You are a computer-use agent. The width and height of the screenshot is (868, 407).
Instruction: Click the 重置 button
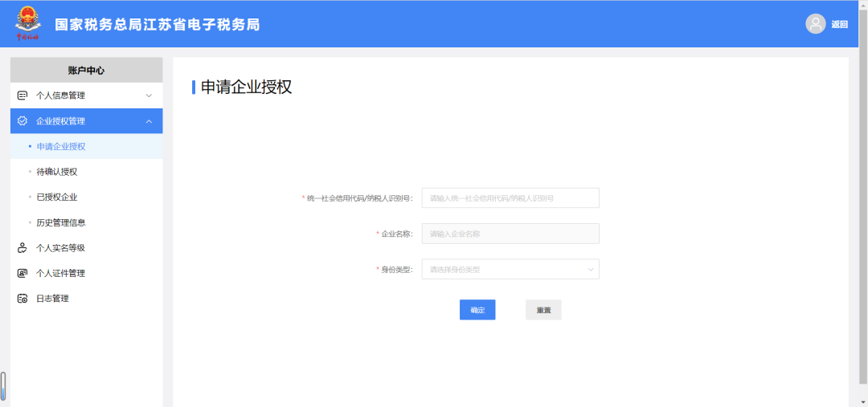coord(543,310)
